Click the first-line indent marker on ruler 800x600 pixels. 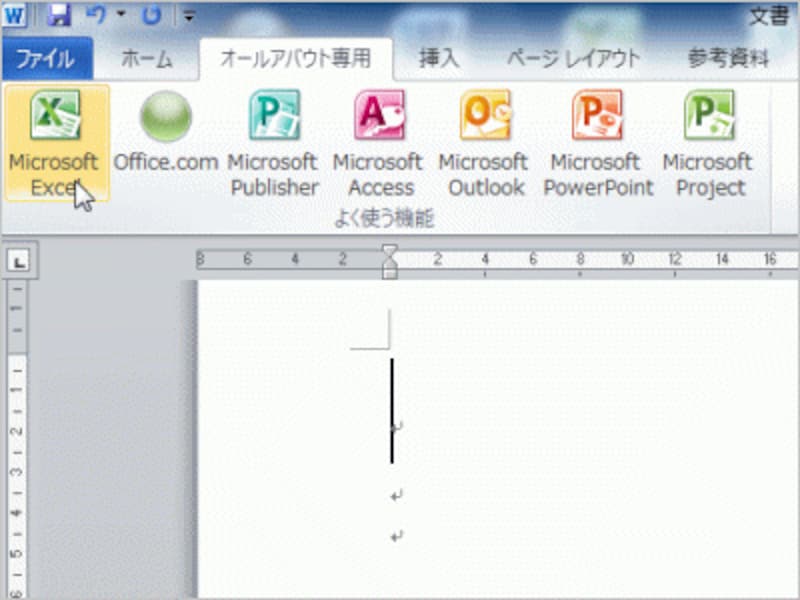390,251
